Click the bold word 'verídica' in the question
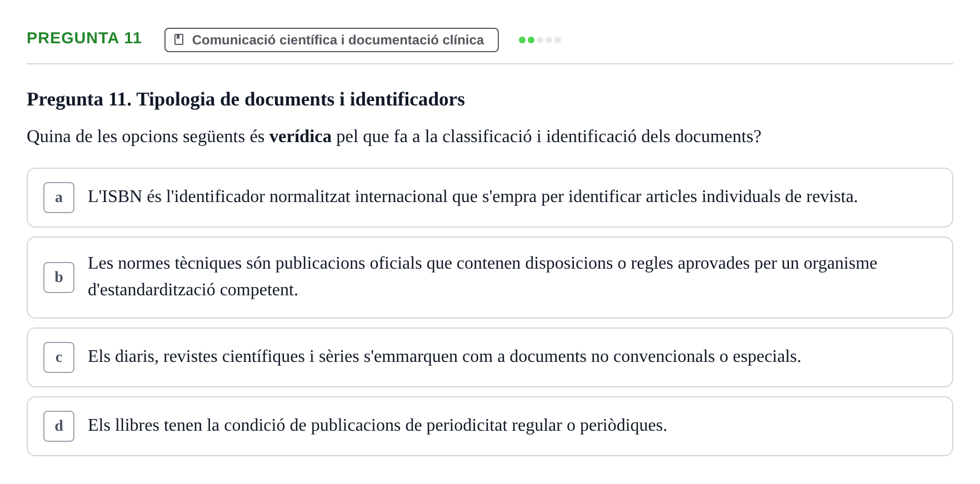980x484 pixels. point(300,137)
